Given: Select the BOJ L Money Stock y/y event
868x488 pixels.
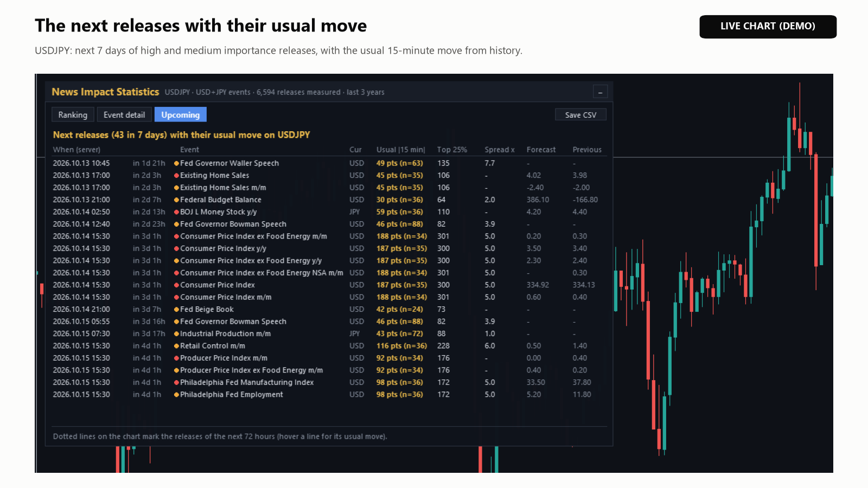Looking at the screenshot, I should (219, 212).
